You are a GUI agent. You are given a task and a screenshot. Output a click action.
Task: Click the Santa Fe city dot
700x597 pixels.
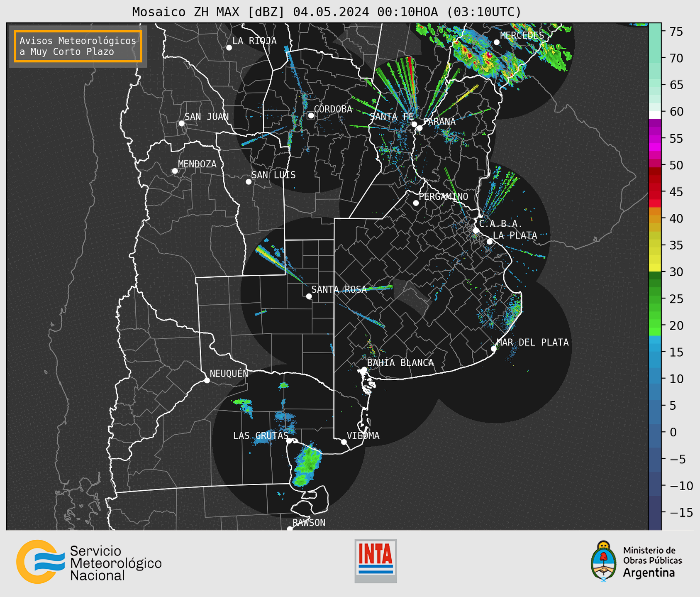[414, 124]
